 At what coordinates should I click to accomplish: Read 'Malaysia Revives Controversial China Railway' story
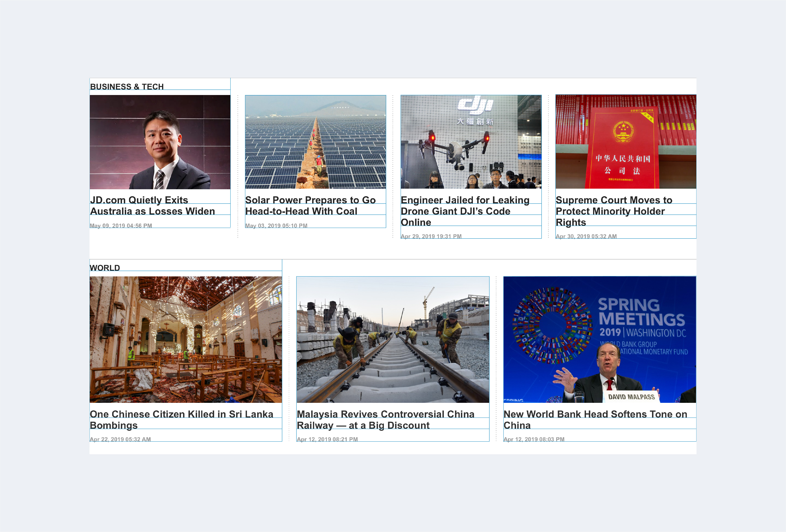(386, 420)
